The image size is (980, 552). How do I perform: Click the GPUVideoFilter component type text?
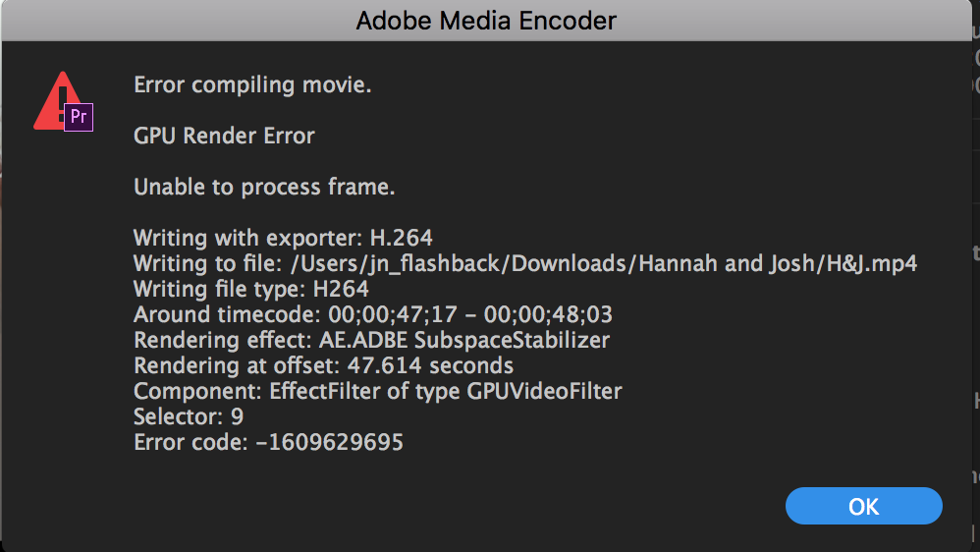click(544, 391)
